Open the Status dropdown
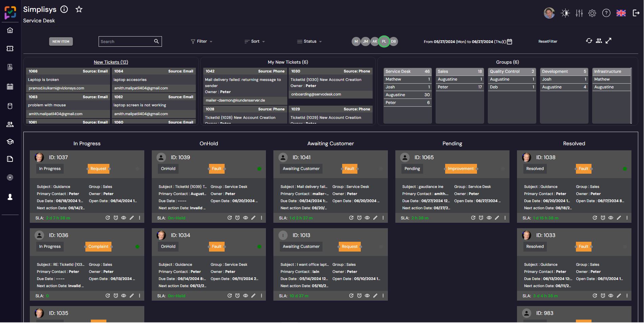Screen dimensions: 644x323 309,41
